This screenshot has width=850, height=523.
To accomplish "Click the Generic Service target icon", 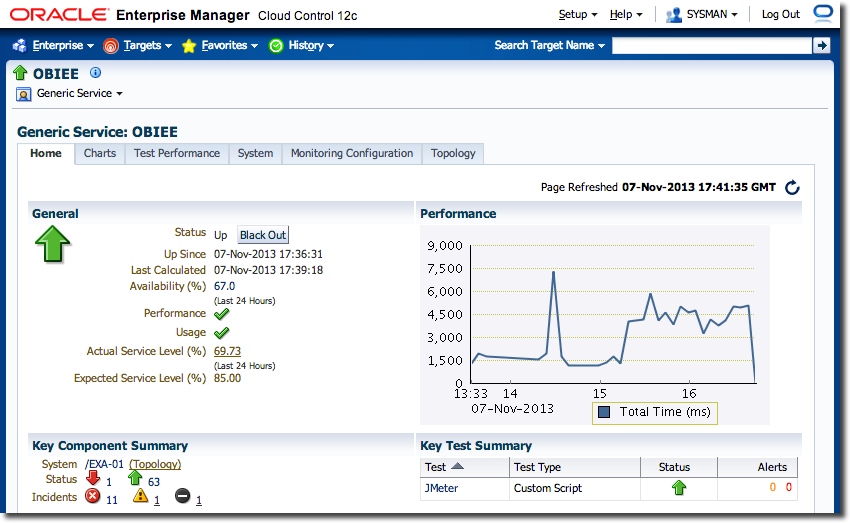I will [x=24, y=94].
